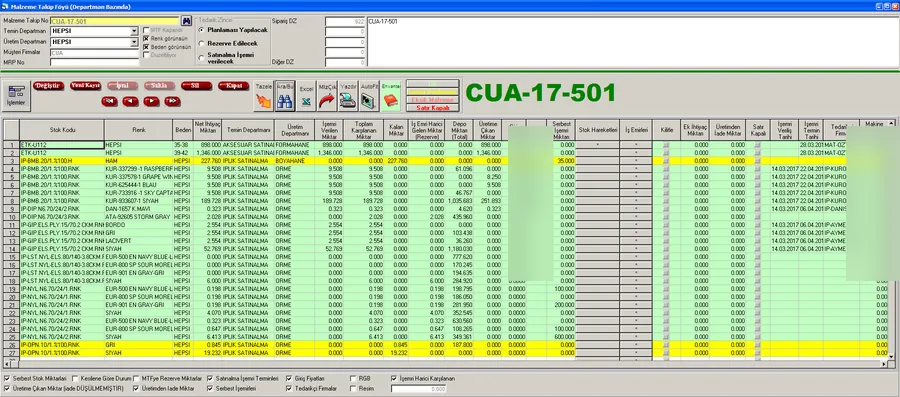Click the MRP No input field

pos(94,62)
